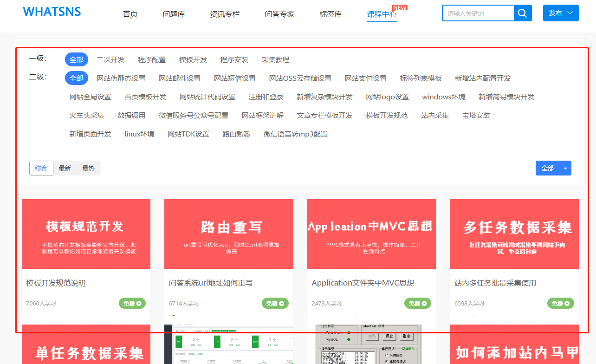Open the 课程中心 navigation tab
The image size is (596, 364).
point(382,14)
